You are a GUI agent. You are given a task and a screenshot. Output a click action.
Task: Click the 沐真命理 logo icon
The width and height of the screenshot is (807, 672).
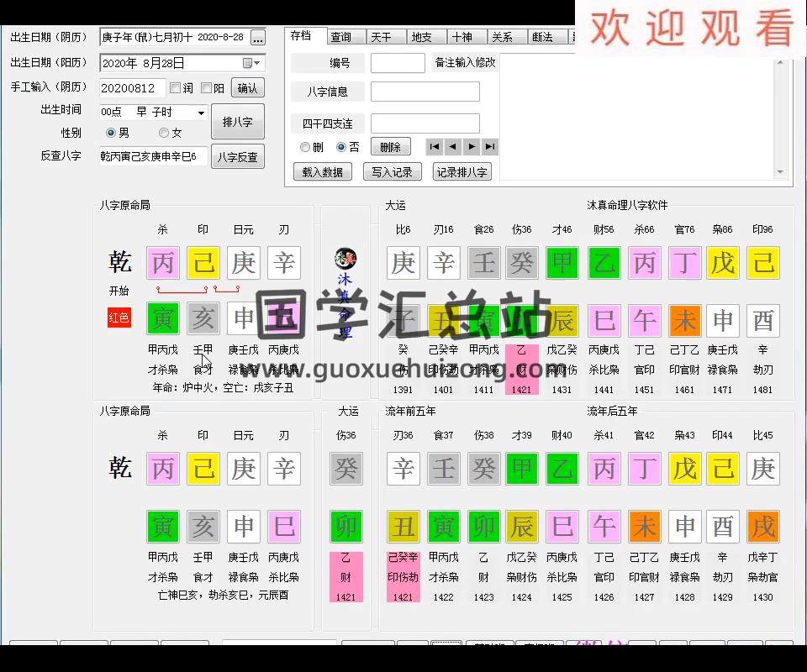pos(345,258)
